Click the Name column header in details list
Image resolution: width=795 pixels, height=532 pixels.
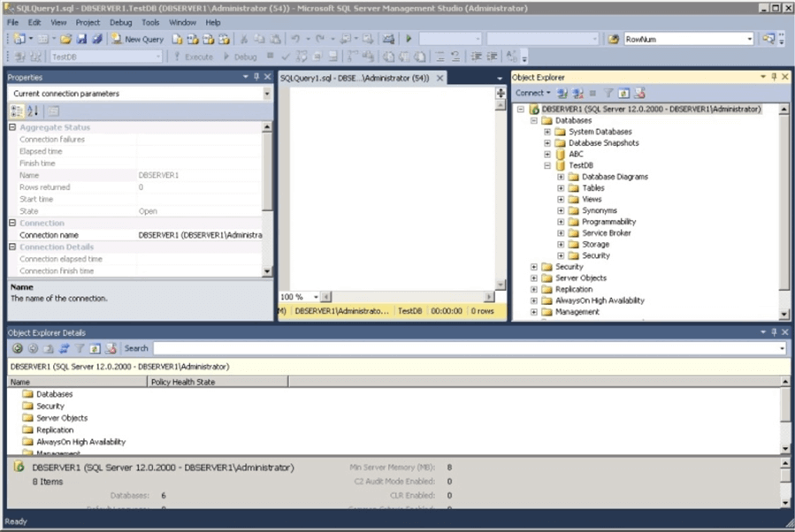point(77,382)
